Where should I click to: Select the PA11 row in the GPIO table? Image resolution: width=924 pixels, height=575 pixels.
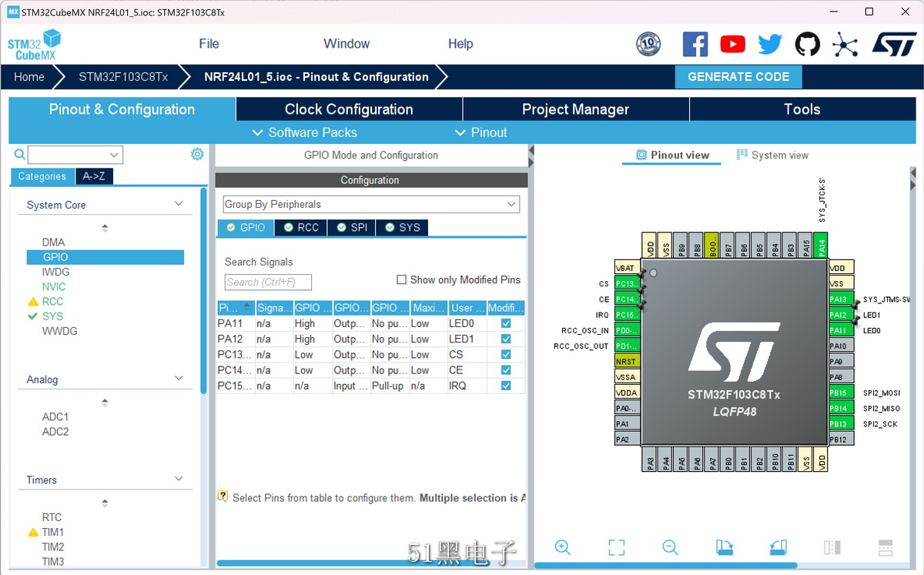[370, 323]
